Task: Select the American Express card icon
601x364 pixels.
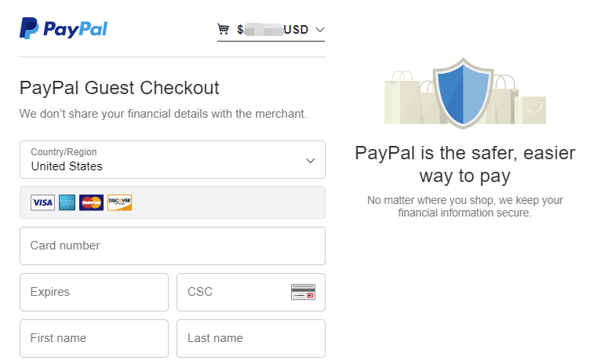Action: tap(67, 202)
